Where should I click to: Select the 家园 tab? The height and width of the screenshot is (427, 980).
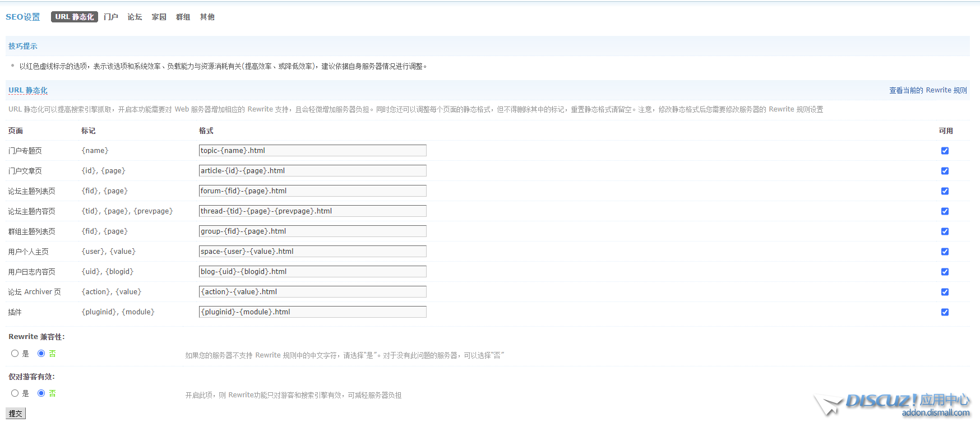click(159, 17)
